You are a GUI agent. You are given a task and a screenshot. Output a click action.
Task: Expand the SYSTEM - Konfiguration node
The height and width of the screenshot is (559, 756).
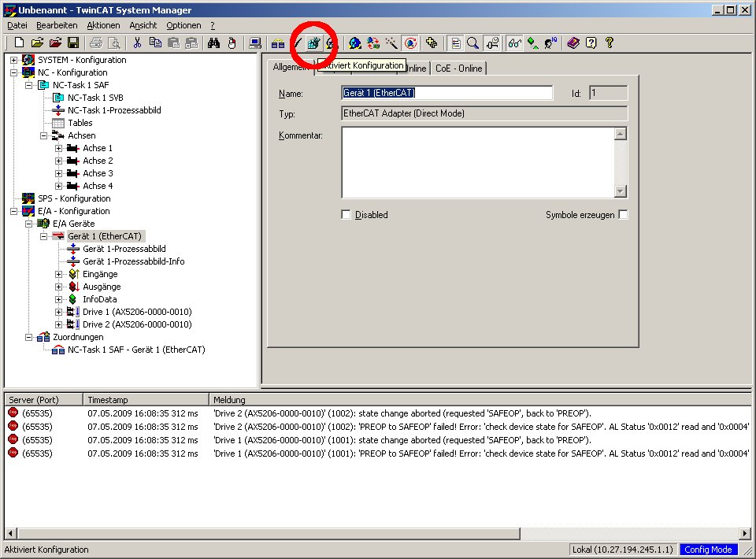14,60
